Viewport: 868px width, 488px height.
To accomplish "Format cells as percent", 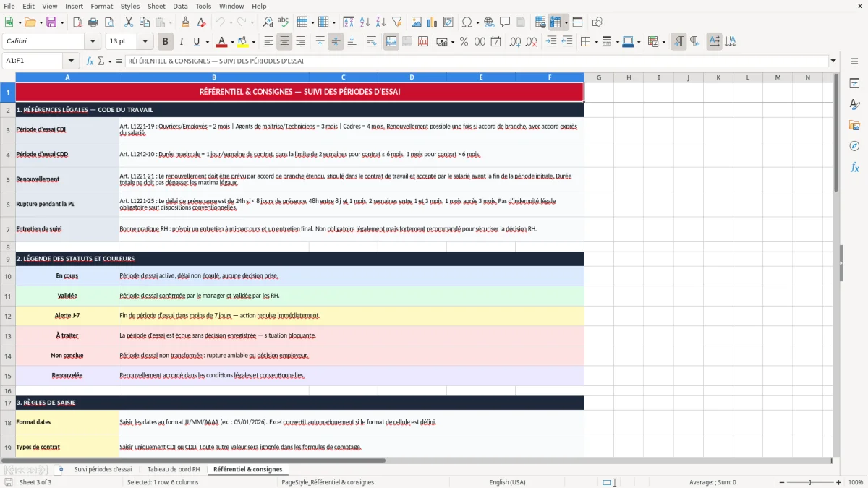I will [x=464, y=42].
